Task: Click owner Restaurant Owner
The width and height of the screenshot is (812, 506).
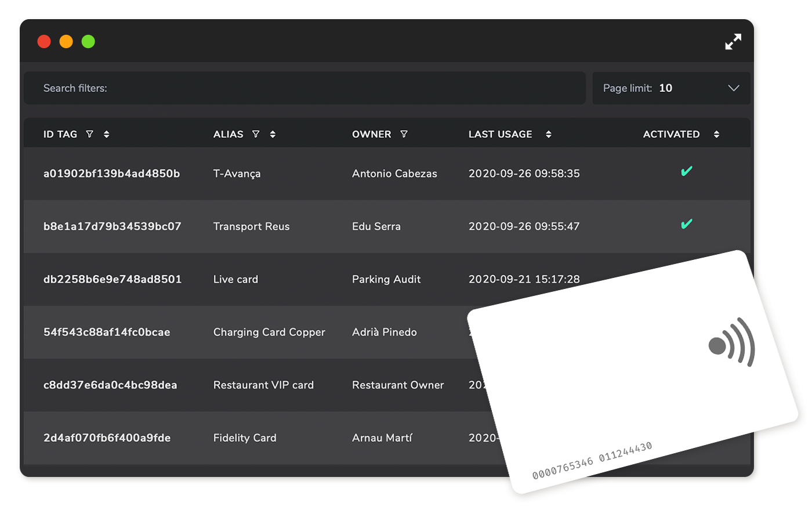Action: pyautogui.click(x=397, y=385)
